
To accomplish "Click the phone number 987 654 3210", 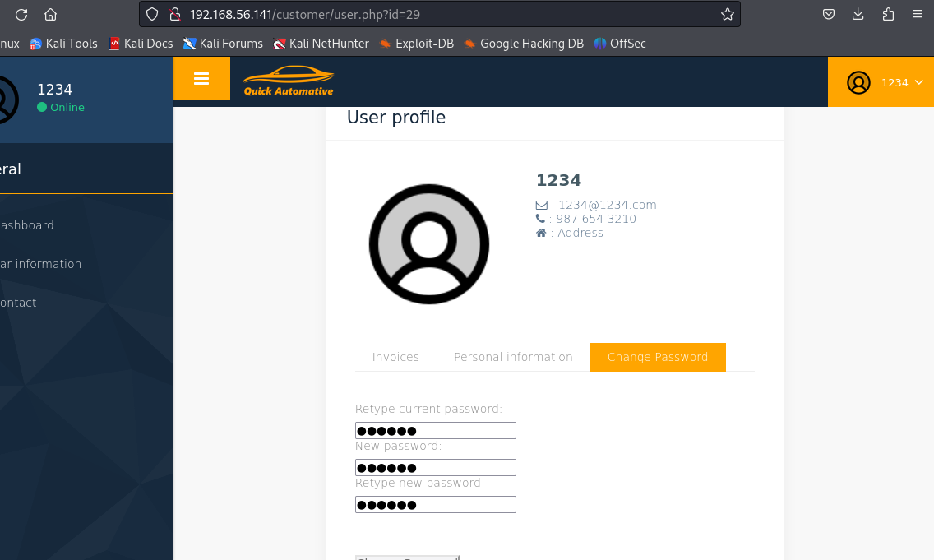I will coord(596,219).
